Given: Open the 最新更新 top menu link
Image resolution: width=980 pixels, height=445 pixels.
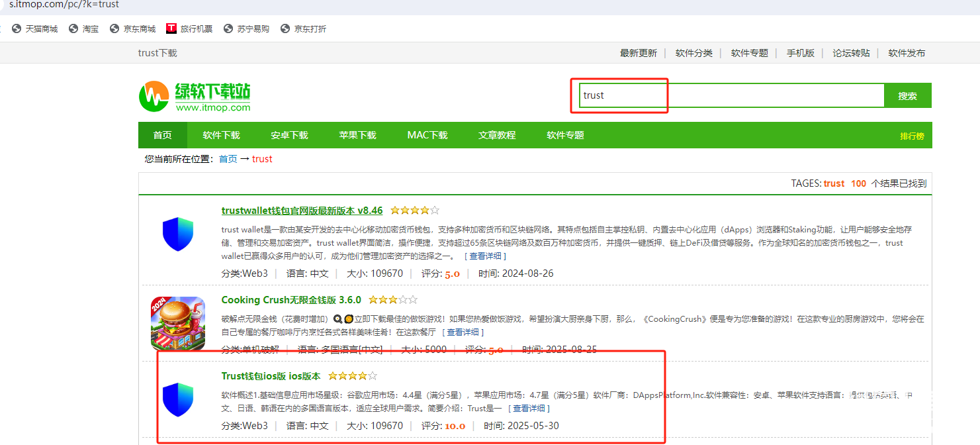Looking at the screenshot, I should [638, 53].
